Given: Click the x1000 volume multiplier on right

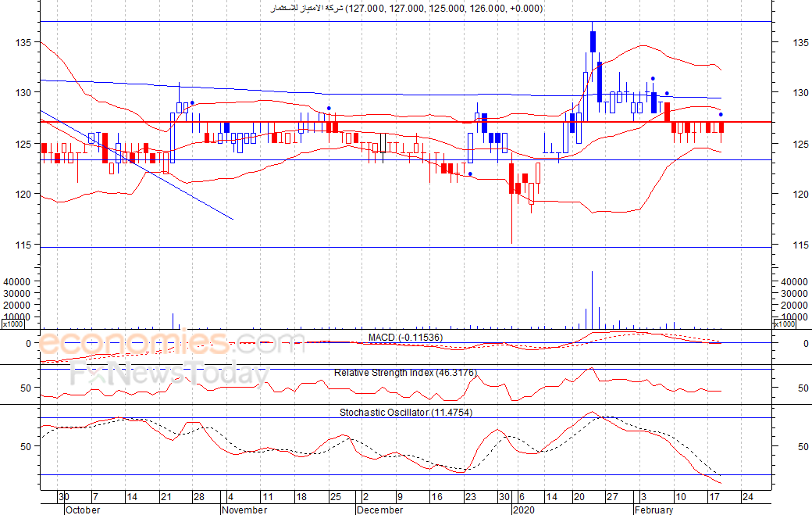Looking at the screenshot, I should pos(785,324).
